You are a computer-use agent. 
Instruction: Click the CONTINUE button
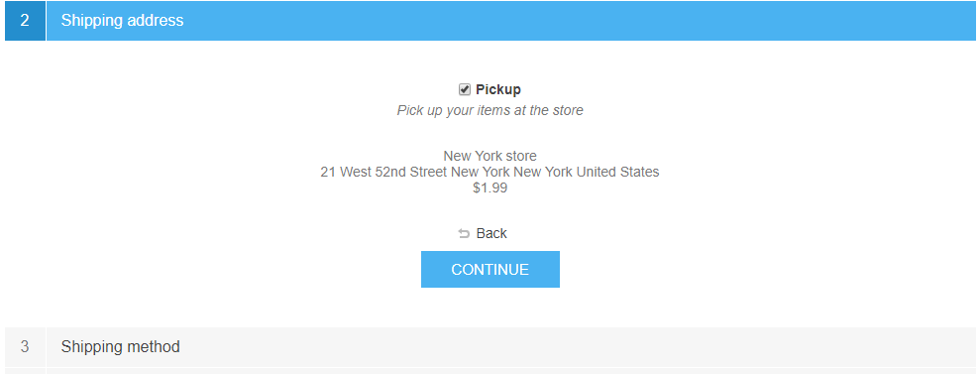(490, 270)
